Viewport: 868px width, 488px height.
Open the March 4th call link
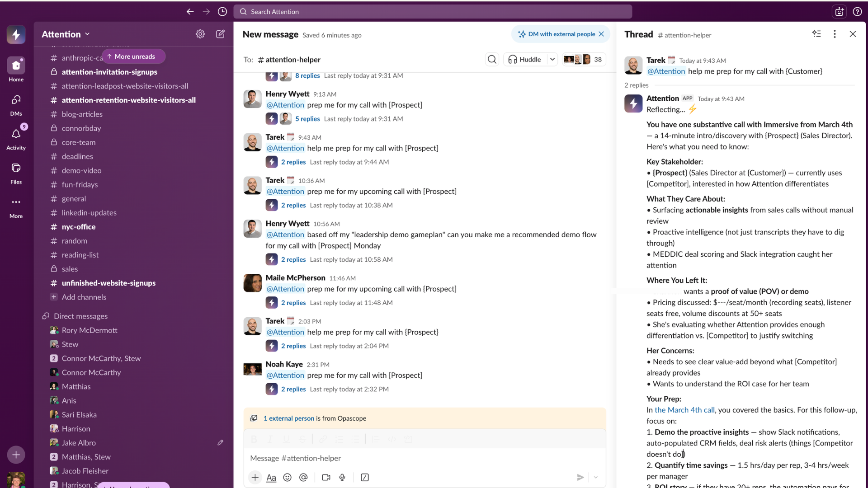point(684,410)
